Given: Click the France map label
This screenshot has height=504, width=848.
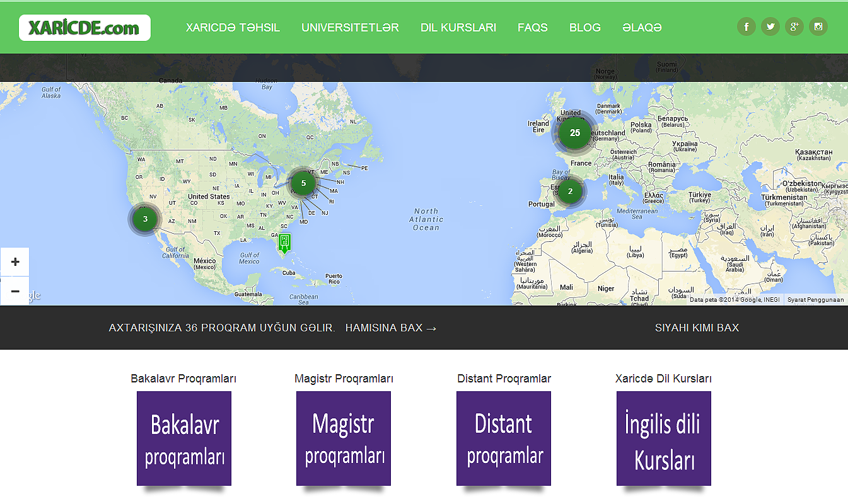Looking at the screenshot, I should 581,163.
